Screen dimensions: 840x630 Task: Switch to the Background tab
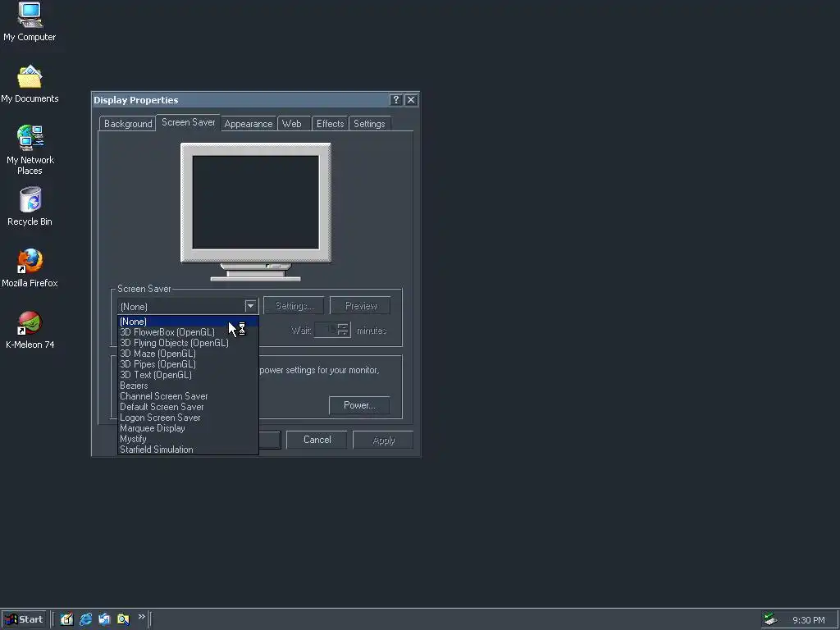pyautogui.click(x=128, y=124)
